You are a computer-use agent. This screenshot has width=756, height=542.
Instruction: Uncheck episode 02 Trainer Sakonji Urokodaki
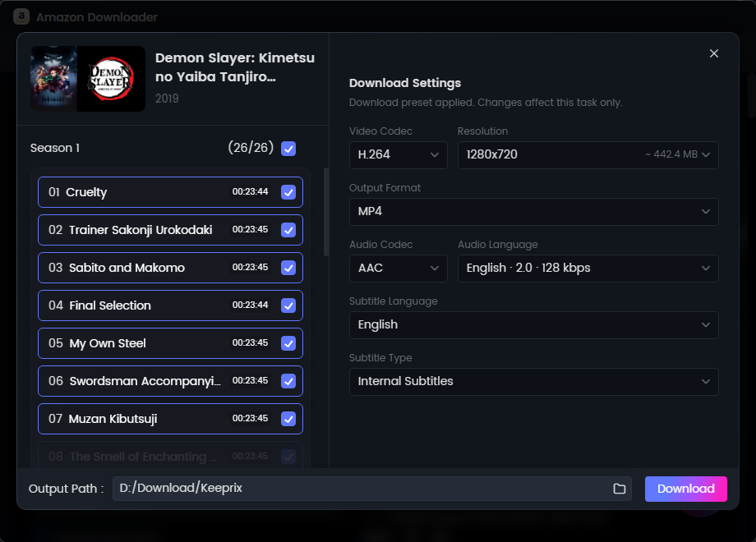tap(288, 230)
